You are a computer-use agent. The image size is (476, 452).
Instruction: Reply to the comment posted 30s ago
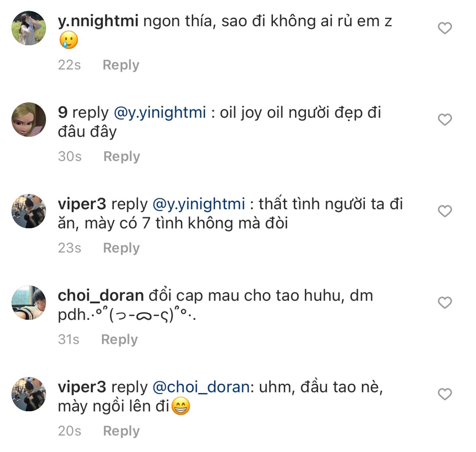122,156
